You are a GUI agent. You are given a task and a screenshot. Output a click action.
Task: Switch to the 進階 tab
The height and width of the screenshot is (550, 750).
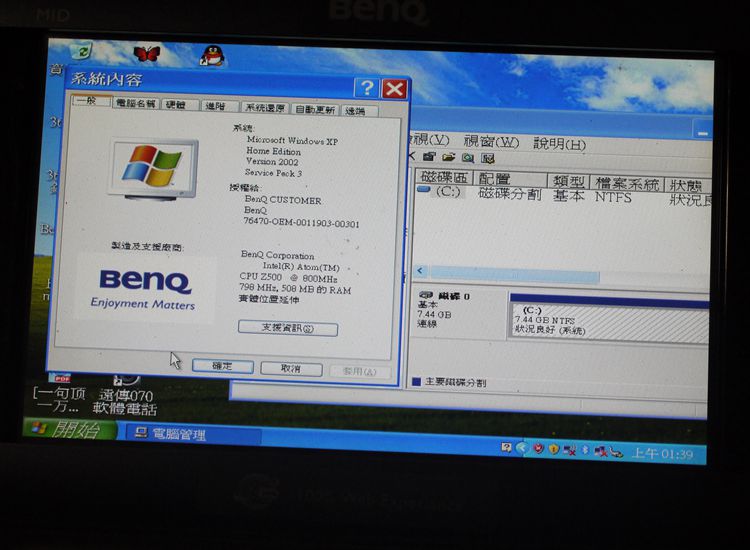tap(220, 106)
